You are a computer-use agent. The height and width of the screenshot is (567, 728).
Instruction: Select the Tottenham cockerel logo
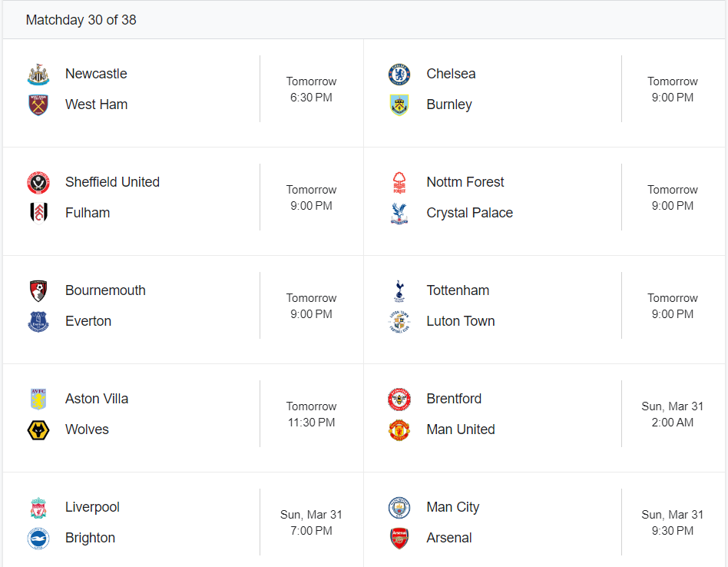pyautogui.click(x=399, y=290)
